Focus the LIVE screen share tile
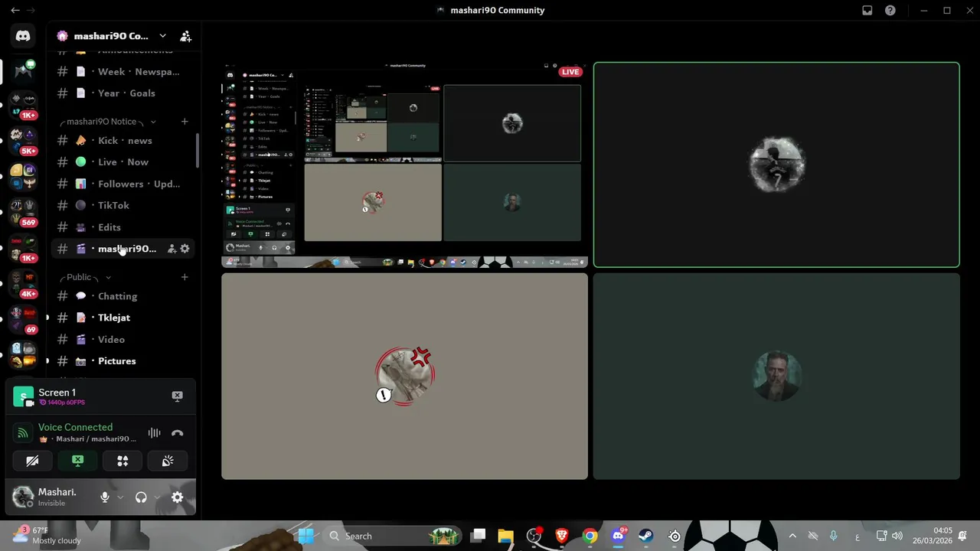 pos(404,165)
